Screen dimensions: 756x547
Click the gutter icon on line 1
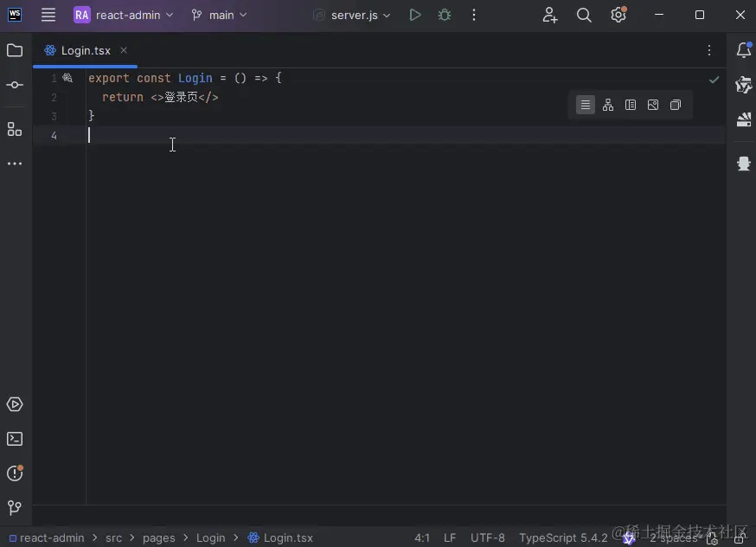click(x=67, y=78)
